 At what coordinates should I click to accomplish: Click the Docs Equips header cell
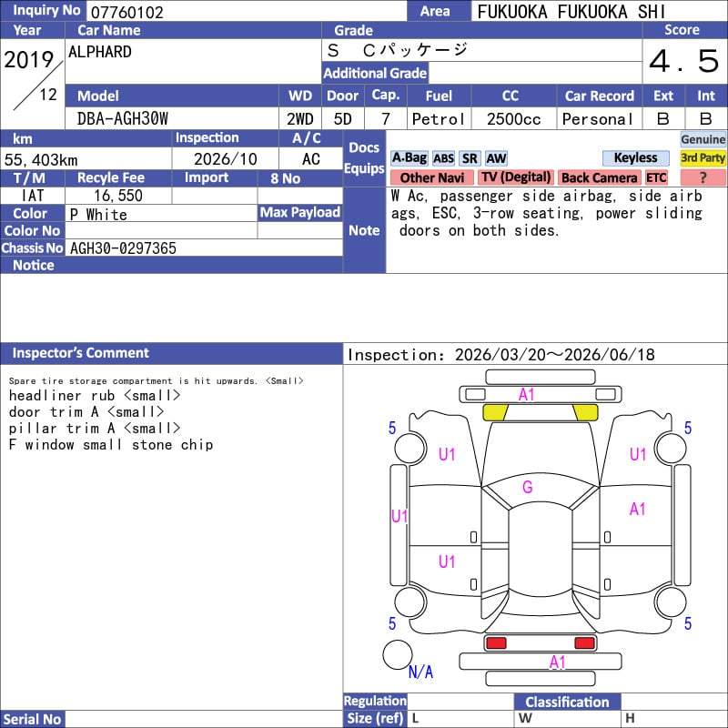coord(364,157)
